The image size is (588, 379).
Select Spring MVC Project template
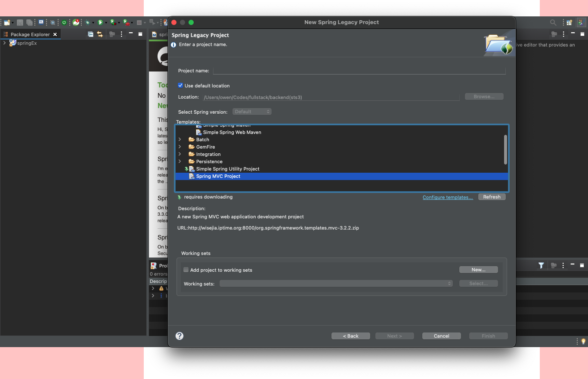pos(342,176)
